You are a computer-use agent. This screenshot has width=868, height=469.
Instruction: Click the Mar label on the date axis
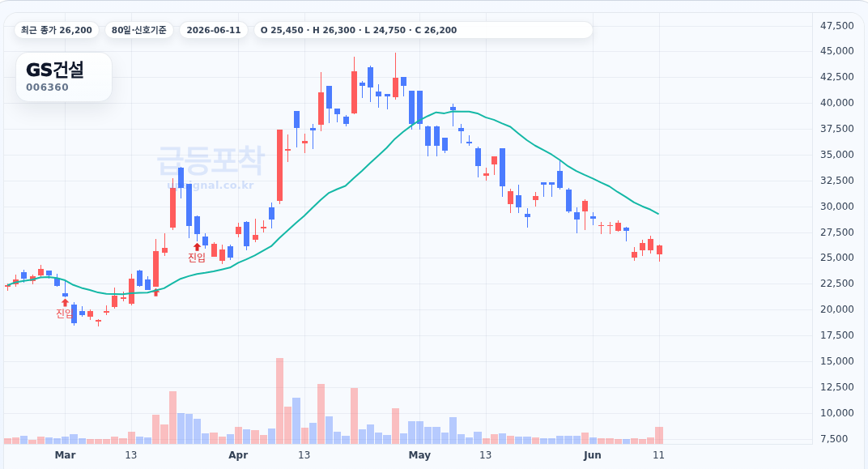click(x=65, y=455)
